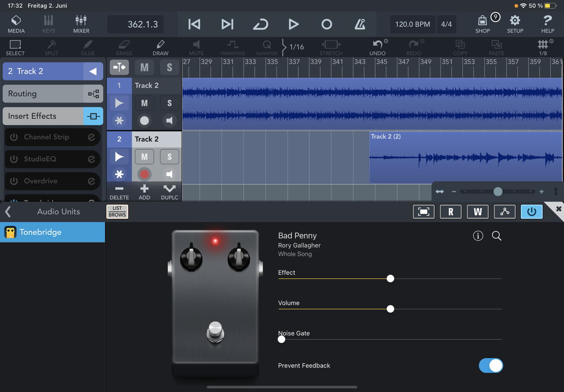Open the StudioEQ editor
The height and width of the screenshot is (392, 564).
pyautogui.click(x=91, y=159)
